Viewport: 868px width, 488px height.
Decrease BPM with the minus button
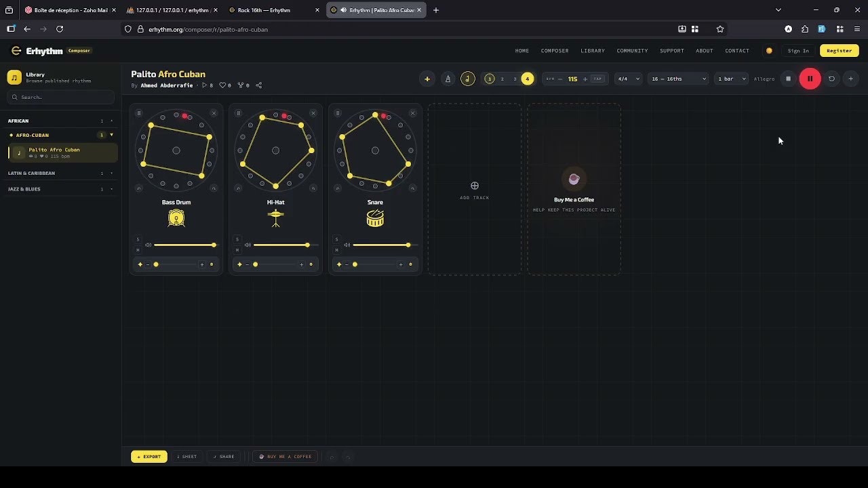click(560, 79)
